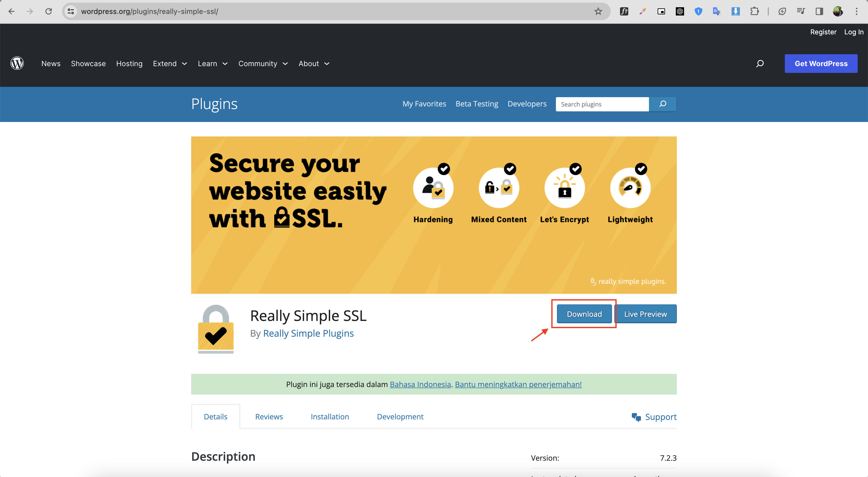Screen dimensions: 868x477
Task: Click the Search plugins input field
Action: click(602, 104)
